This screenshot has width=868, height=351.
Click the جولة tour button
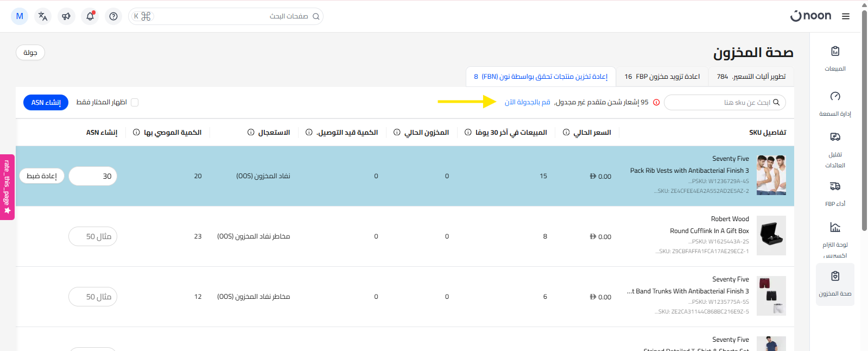click(30, 53)
